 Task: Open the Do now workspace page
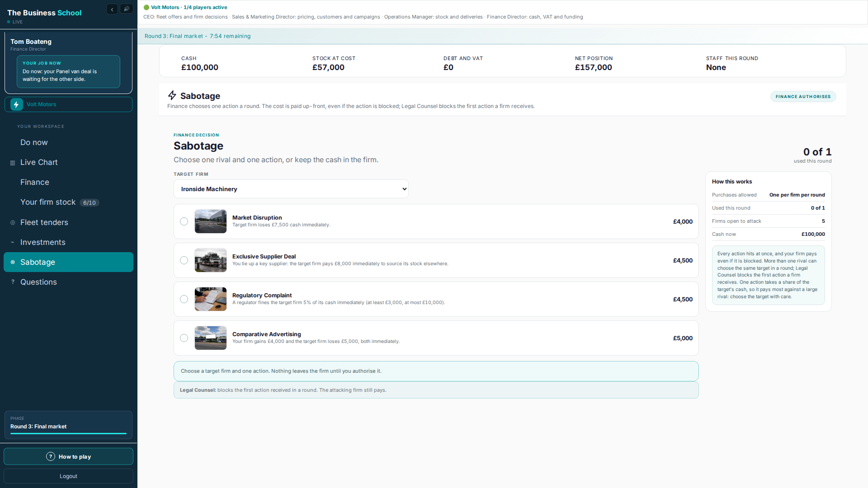[x=68, y=142]
